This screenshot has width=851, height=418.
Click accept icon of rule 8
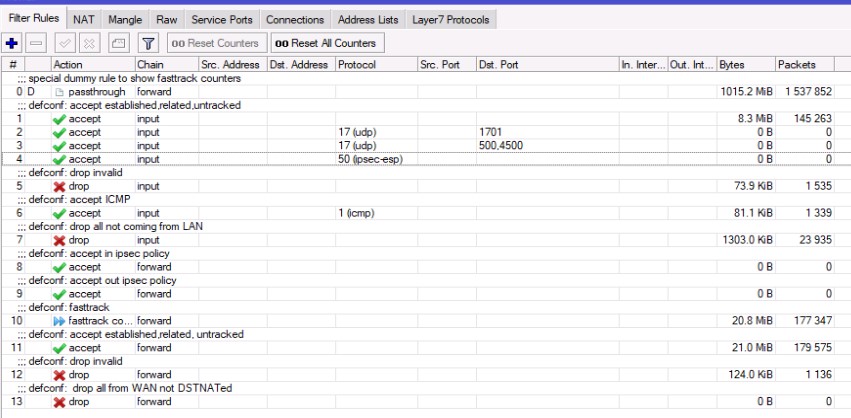coord(60,268)
